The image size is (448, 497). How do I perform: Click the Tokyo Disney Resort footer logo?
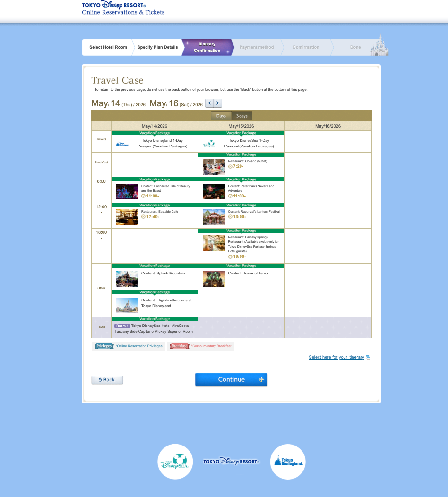(x=231, y=462)
